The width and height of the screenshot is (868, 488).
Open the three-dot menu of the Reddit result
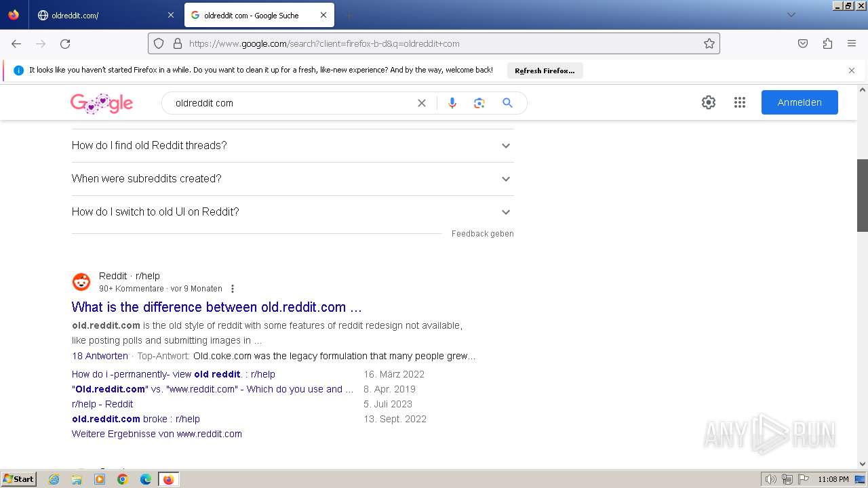click(233, 289)
